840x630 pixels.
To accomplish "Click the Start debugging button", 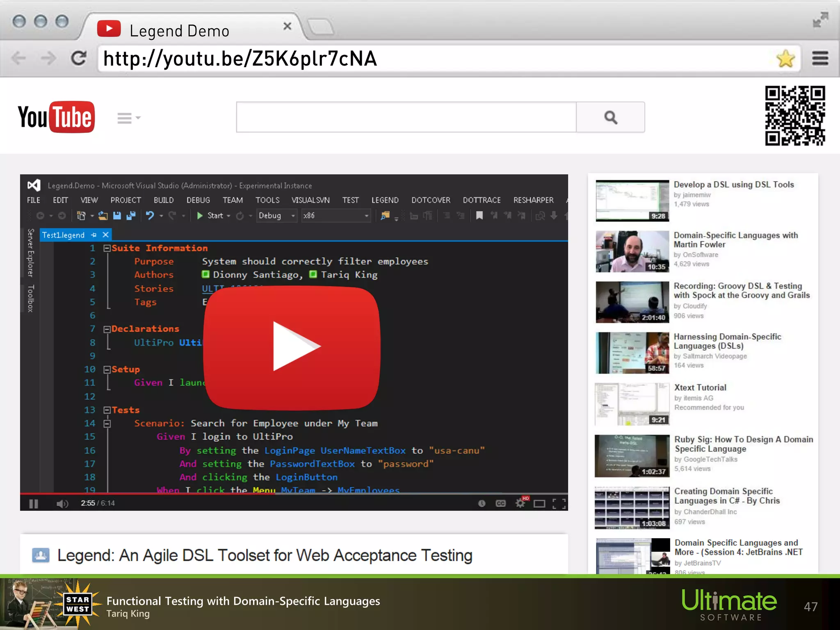I will (x=210, y=216).
